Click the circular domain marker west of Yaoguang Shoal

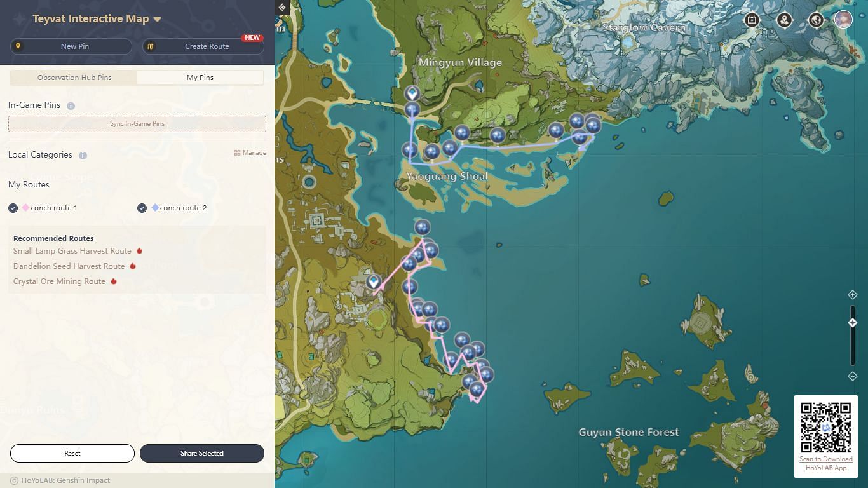point(309,182)
